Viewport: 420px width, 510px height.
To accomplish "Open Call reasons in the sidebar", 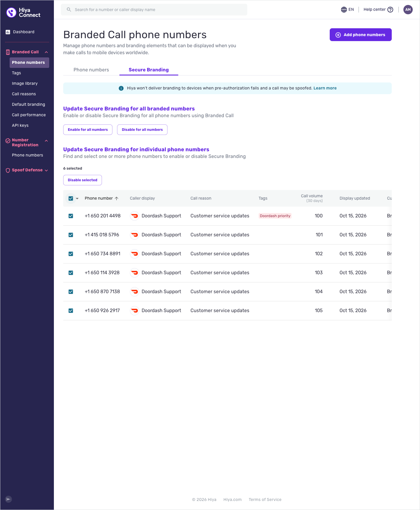I will click(x=24, y=94).
